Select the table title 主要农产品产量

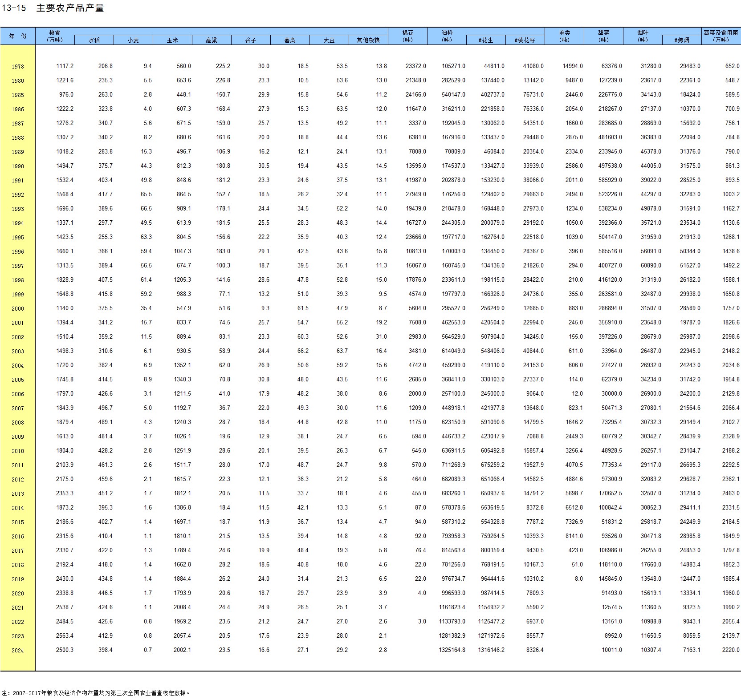[70, 8]
